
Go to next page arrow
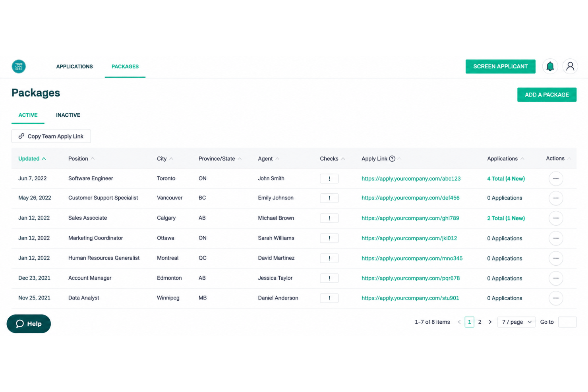point(490,322)
